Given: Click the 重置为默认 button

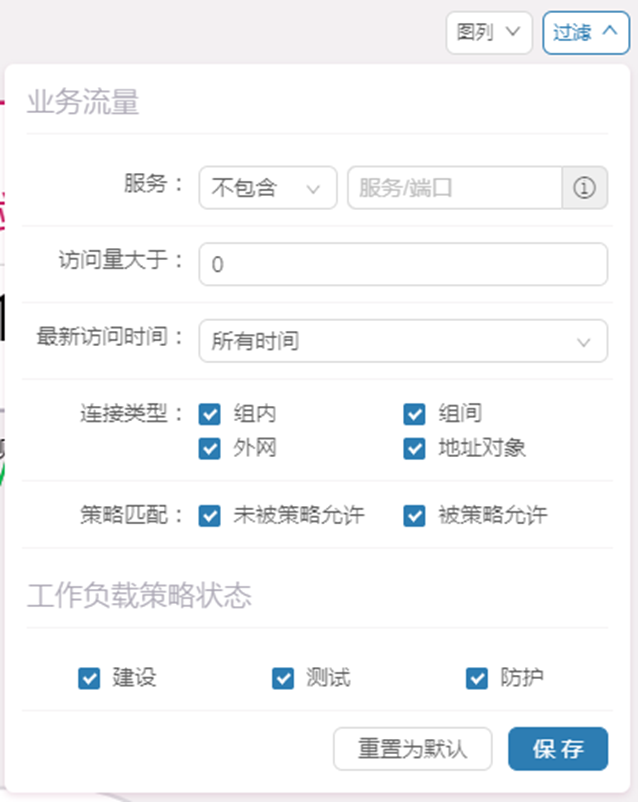Looking at the screenshot, I should (x=412, y=749).
